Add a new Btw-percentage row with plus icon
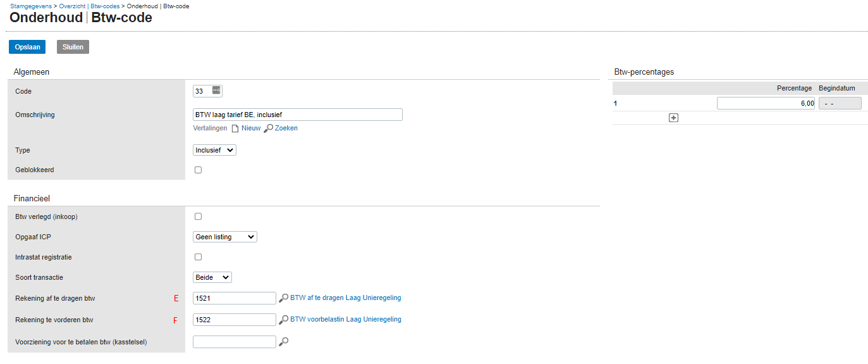The width and height of the screenshot is (868, 364). pos(673,118)
